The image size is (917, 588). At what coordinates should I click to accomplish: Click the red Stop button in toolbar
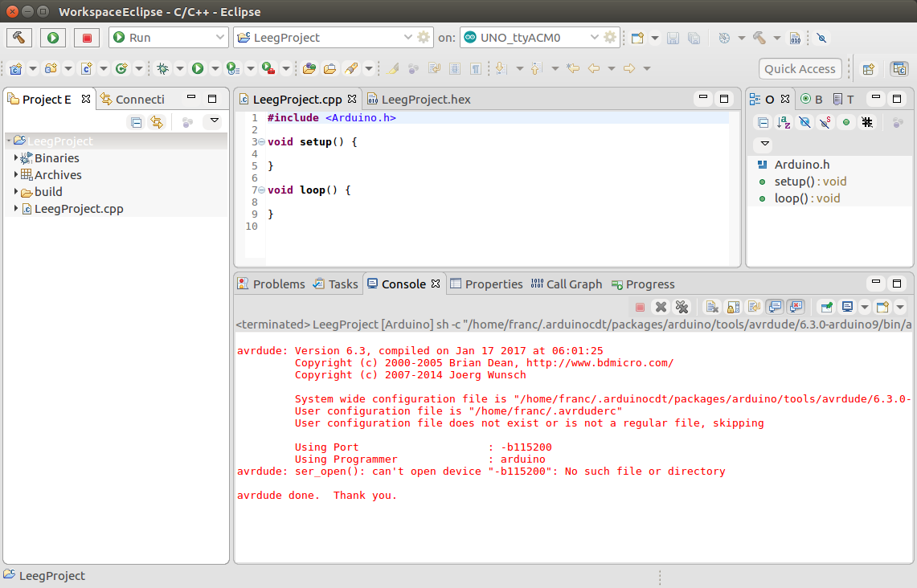[87, 38]
